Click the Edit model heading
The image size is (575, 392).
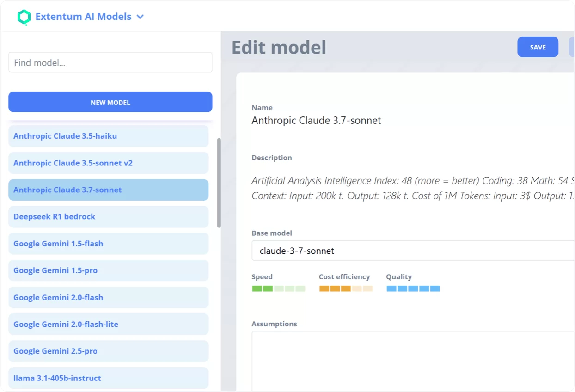tap(279, 47)
